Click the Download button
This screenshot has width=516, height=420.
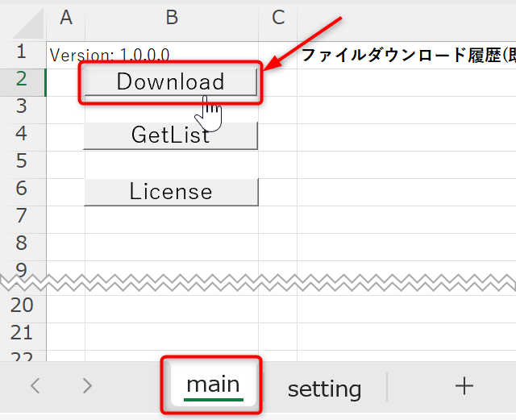pos(170,82)
